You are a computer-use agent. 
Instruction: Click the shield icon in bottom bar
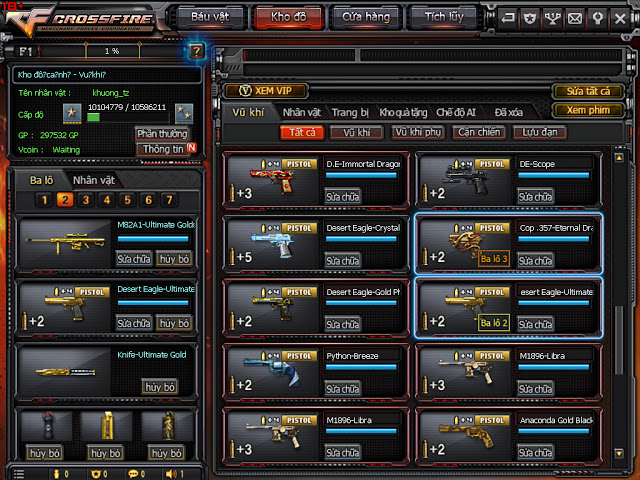[96, 474]
